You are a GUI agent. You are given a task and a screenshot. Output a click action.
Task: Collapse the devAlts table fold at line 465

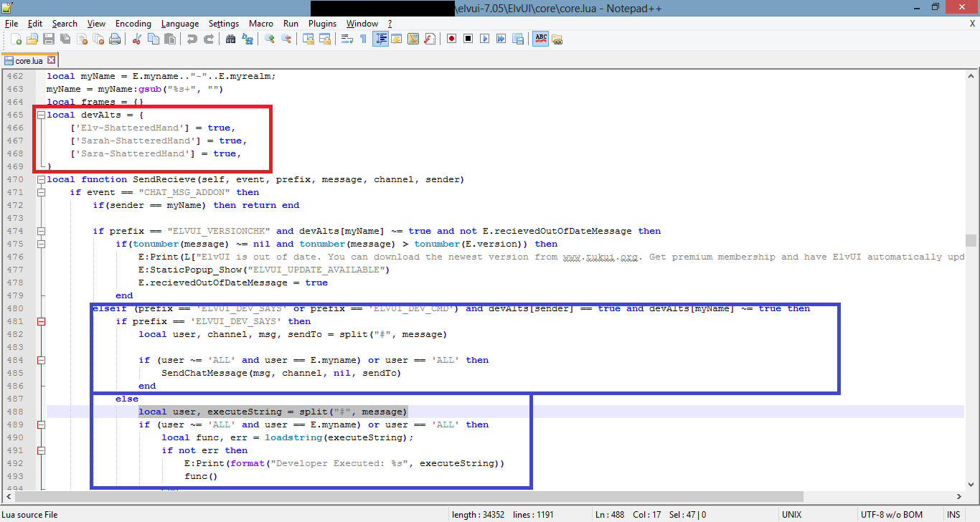click(x=41, y=115)
